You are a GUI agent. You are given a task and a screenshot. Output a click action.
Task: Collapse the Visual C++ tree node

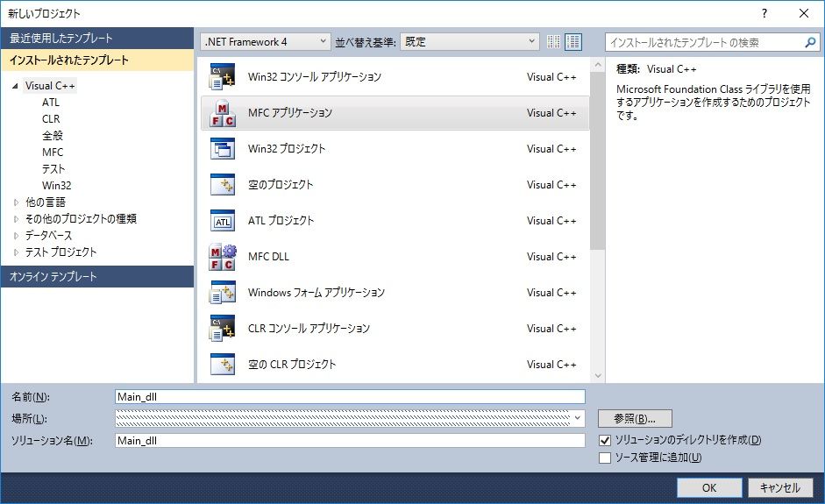15,86
